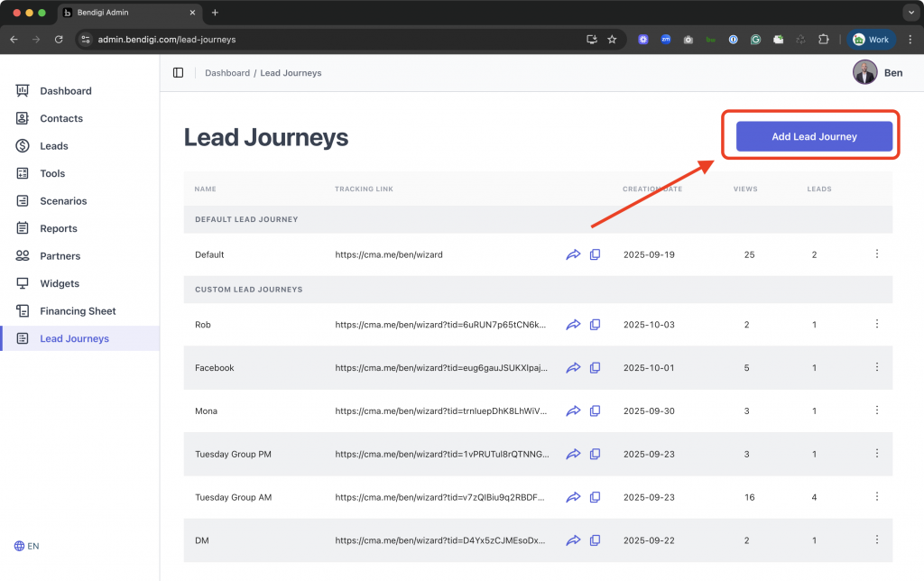Open the three-dot options for Mona row
This screenshot has width=924, height=581.
pyautogui.click(x=877, y=410)
